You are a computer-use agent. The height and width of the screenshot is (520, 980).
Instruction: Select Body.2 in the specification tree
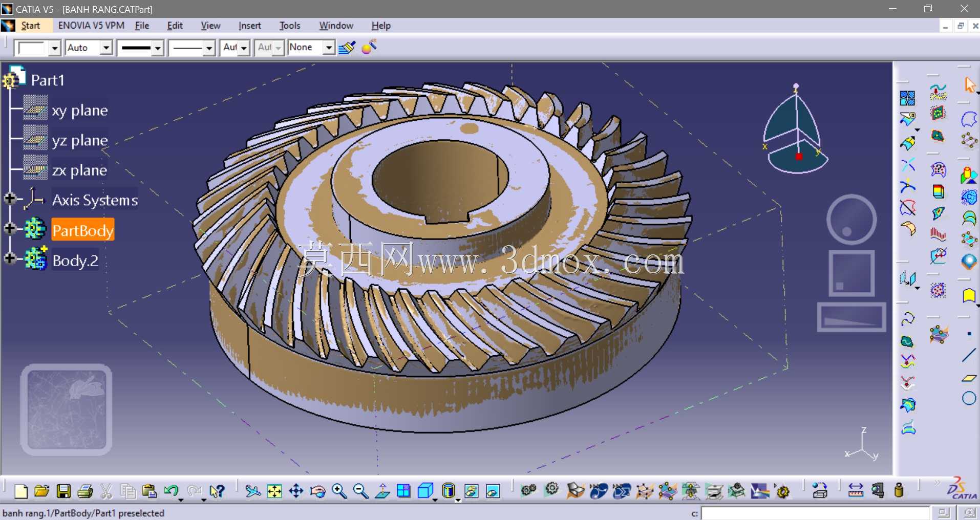coord(75,261)
